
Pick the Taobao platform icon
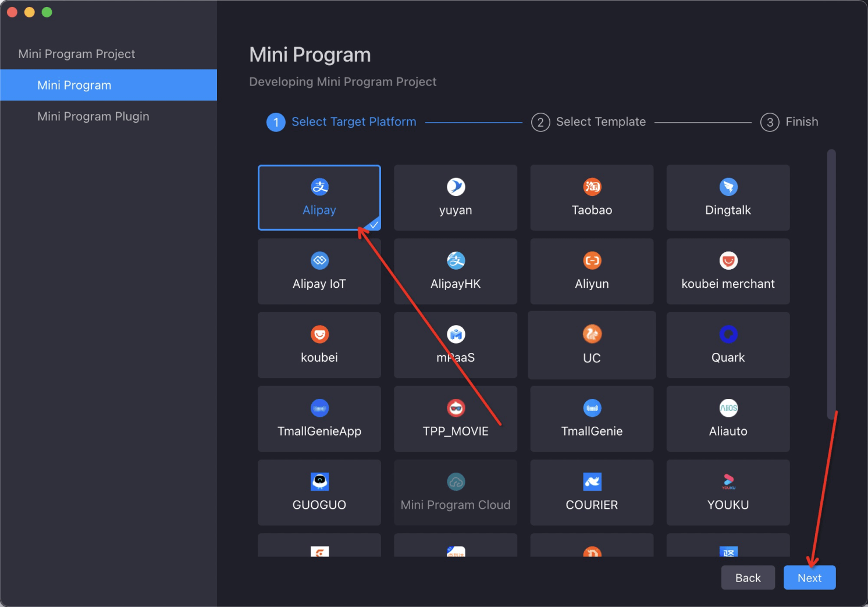coord(592,187)
